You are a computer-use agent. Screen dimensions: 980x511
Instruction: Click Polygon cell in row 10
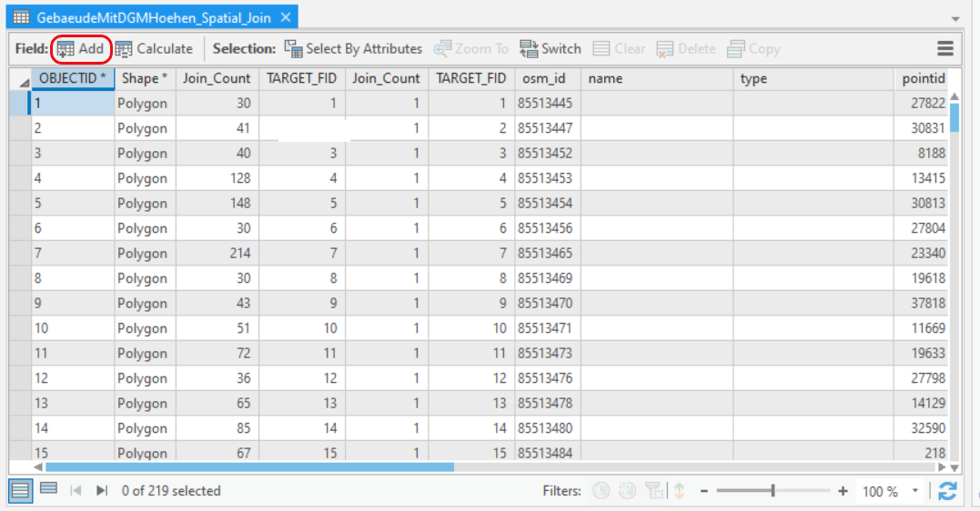coord(145,328)
